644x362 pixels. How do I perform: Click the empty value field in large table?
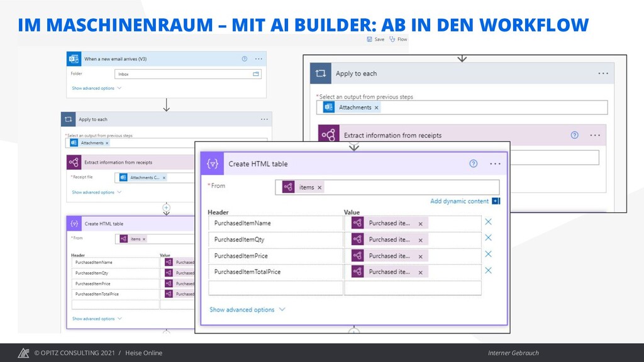pyautogui.click(x=413, y=288)
